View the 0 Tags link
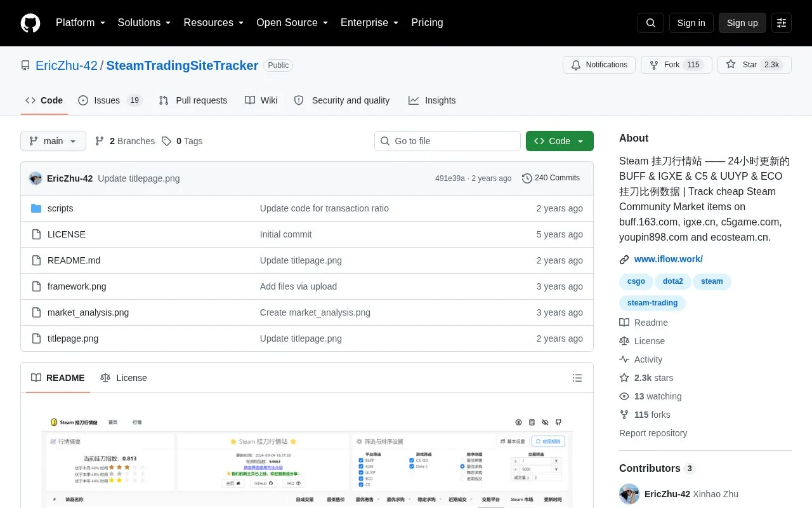 tap(182, 141)
